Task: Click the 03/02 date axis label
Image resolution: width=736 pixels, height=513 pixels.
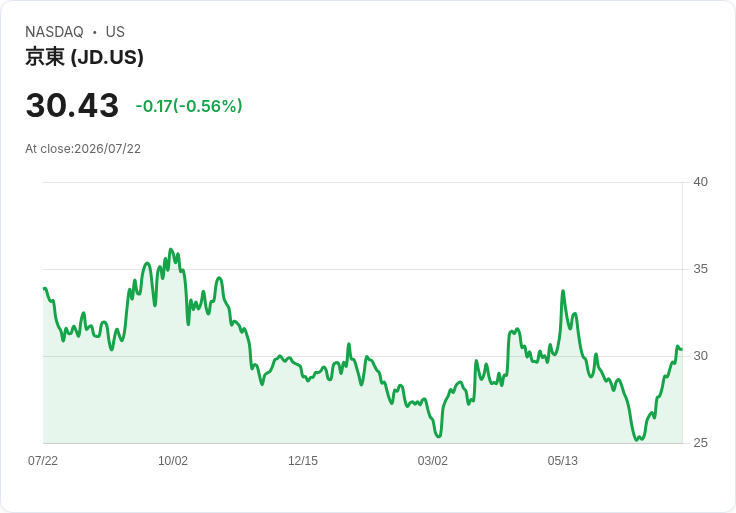Action: [432, 461]
